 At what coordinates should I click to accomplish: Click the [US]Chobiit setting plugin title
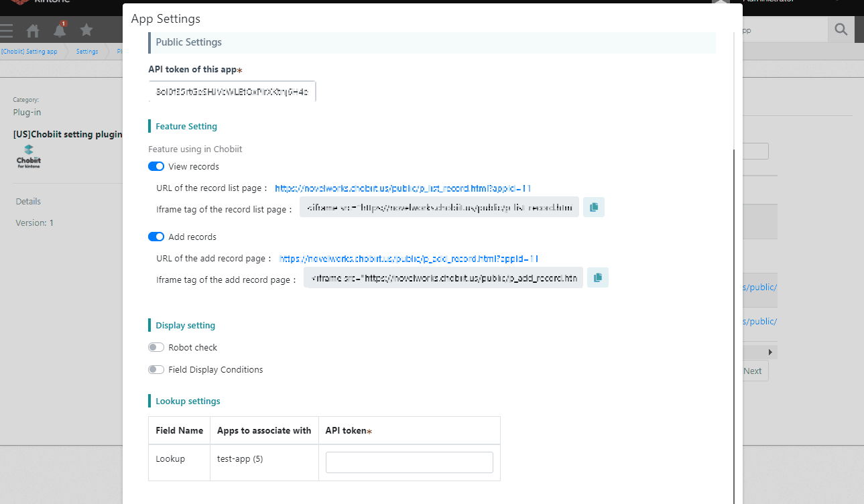tap(68, 134)
